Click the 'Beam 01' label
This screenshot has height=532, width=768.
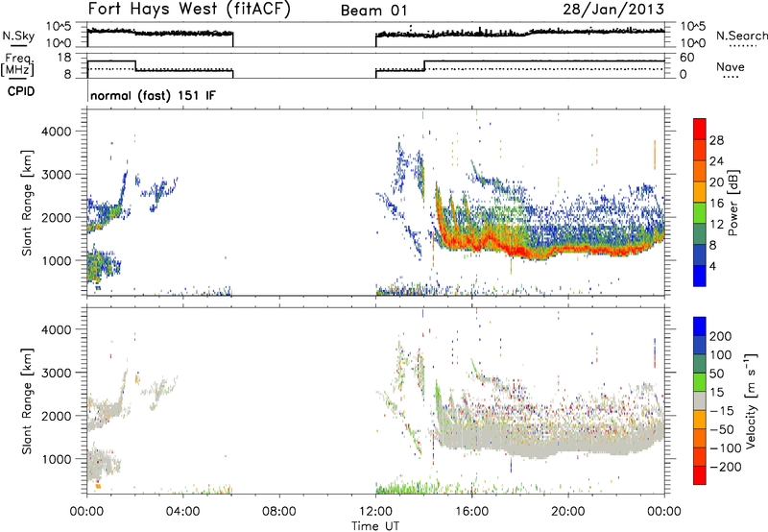pyautogui.click(x=373, y=11)
